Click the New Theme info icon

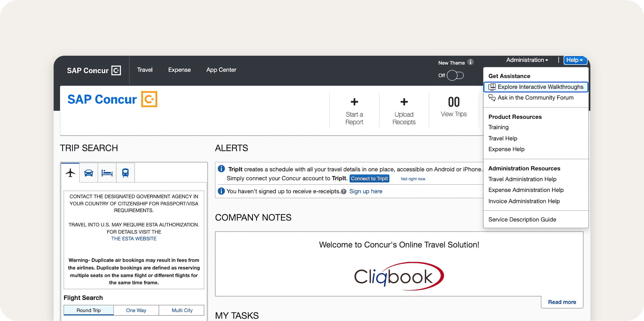point(471,62)
